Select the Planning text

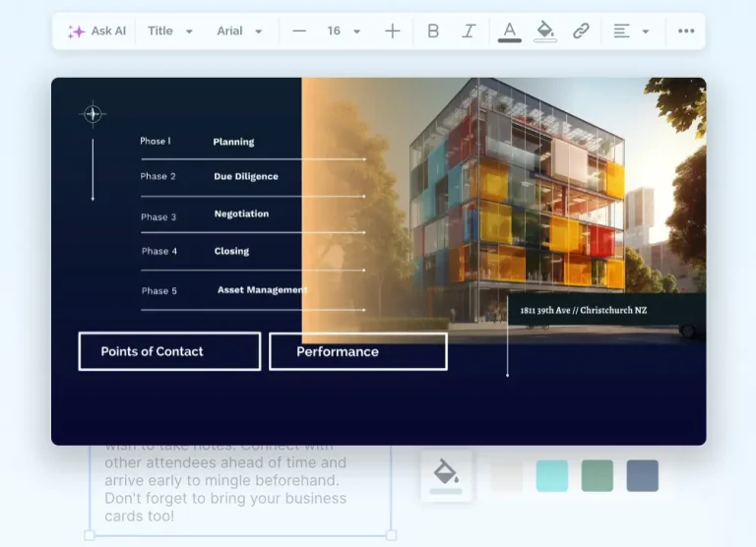pyautogui.click(x=234, y=142)
